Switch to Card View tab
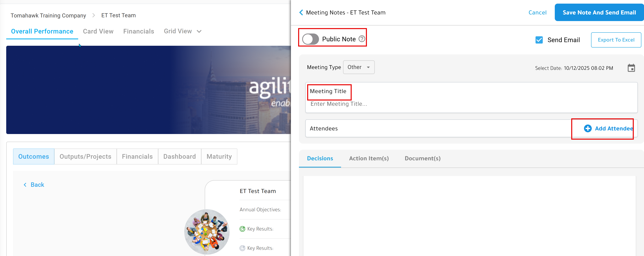The width and height of the screenshot is (644, 256). (98, 31)
